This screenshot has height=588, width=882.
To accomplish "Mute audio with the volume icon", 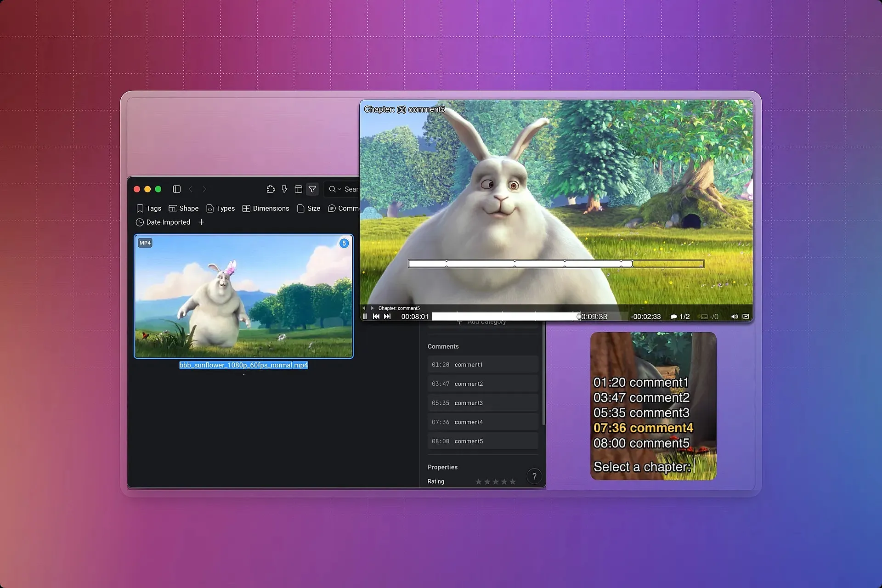I will click(x=734, y=316).
